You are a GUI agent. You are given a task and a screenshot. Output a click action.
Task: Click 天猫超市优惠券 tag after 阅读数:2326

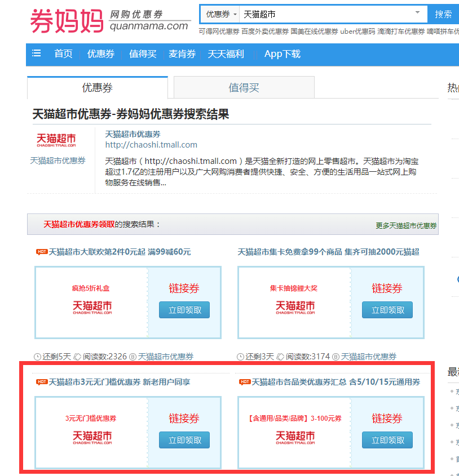tap(166, 357)
